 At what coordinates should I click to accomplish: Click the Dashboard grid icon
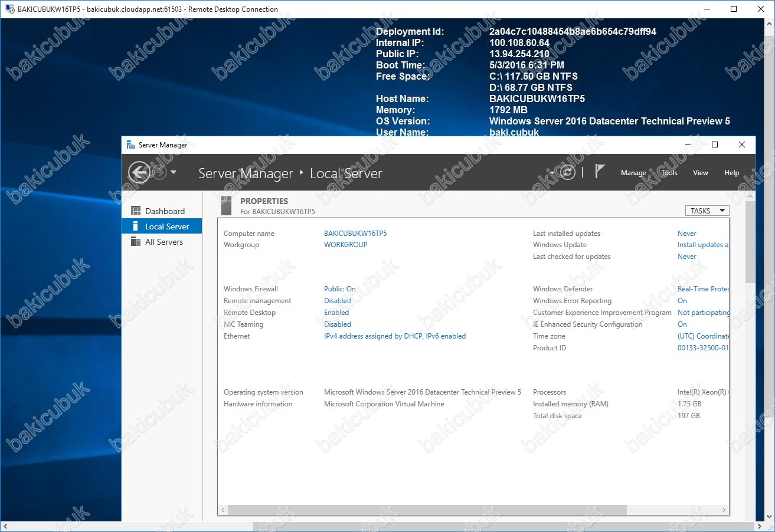coord(136,211)
